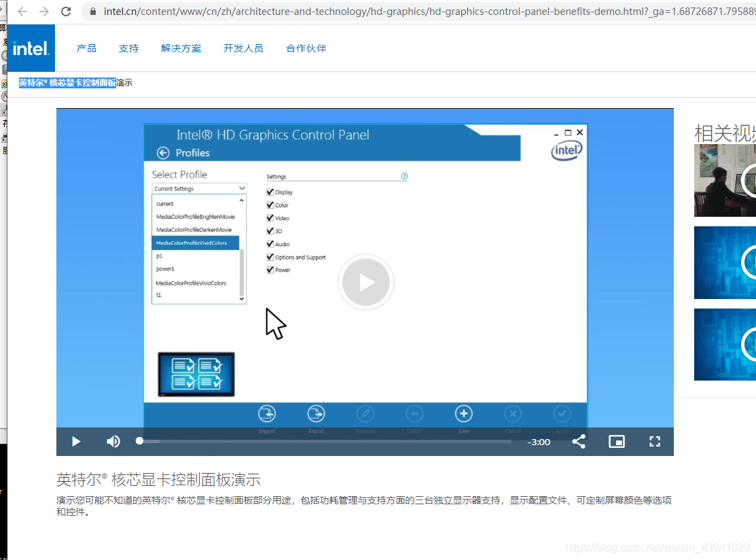756x560 pixels.
Task: Click the Profiles back arrow icon
Action: tap(163, 153)
